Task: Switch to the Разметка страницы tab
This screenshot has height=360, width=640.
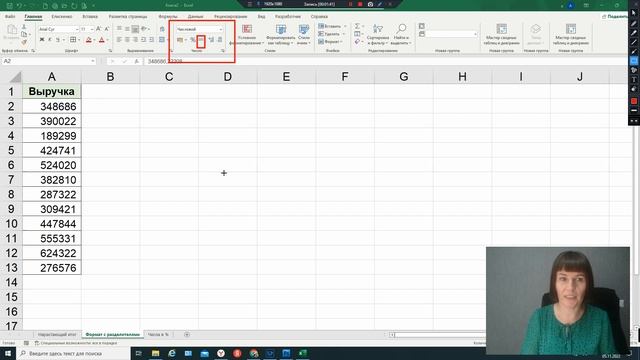Action: (x=128, y=16)
